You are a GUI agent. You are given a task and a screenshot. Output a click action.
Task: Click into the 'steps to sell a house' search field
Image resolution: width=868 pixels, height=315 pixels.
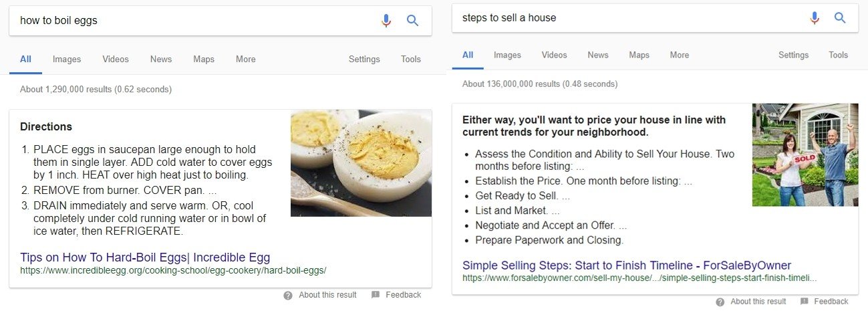pos(621,18)
